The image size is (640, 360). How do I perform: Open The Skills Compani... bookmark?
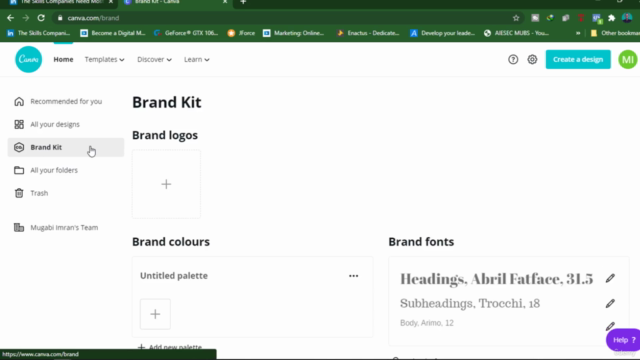pyautogui.click(x=39, y=33)
